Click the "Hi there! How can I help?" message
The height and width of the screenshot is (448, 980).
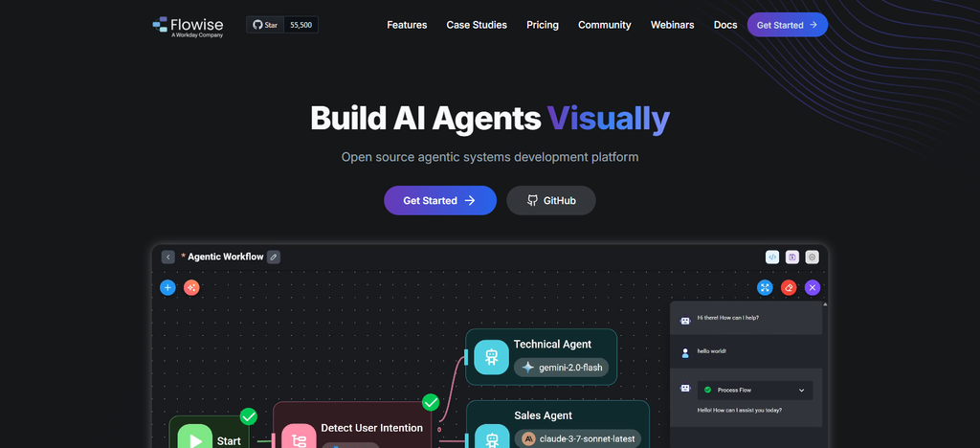[728, 318]
